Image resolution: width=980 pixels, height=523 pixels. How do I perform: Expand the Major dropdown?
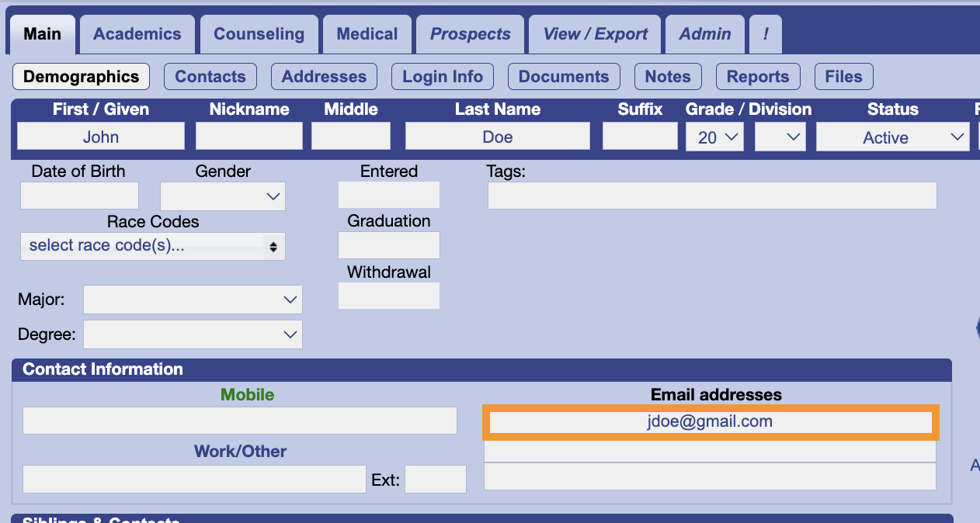[193, 300]
